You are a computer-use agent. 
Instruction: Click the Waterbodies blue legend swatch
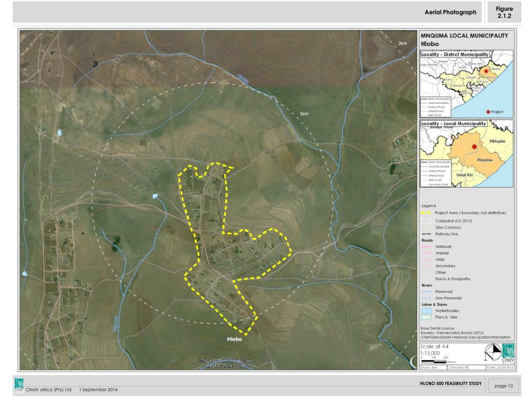[x=426, y=311]
